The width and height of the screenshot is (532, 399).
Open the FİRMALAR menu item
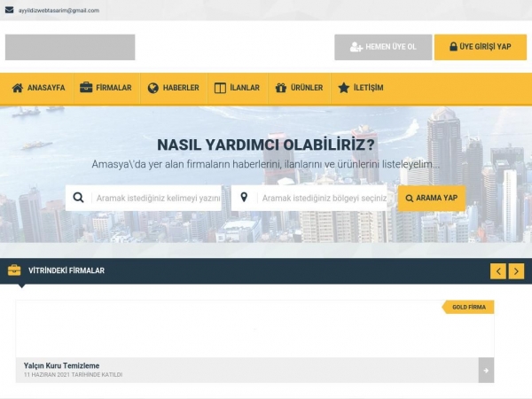(106, 88)
